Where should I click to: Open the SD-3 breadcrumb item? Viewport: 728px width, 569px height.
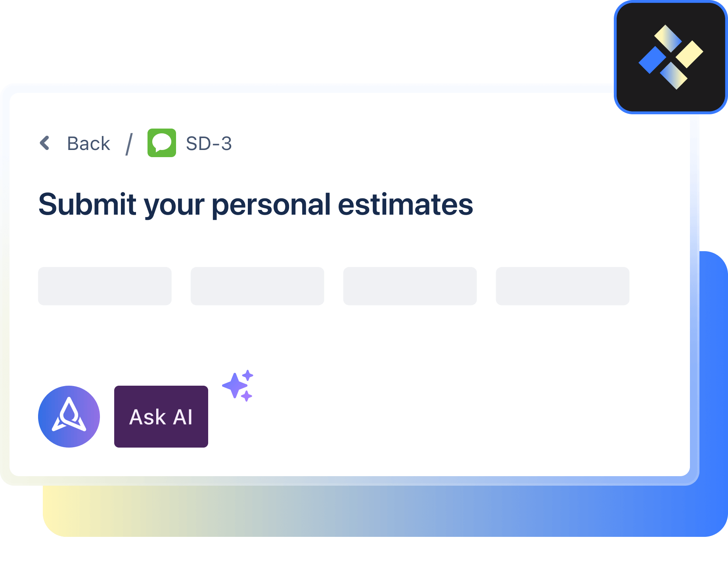[x=209, y=143]
